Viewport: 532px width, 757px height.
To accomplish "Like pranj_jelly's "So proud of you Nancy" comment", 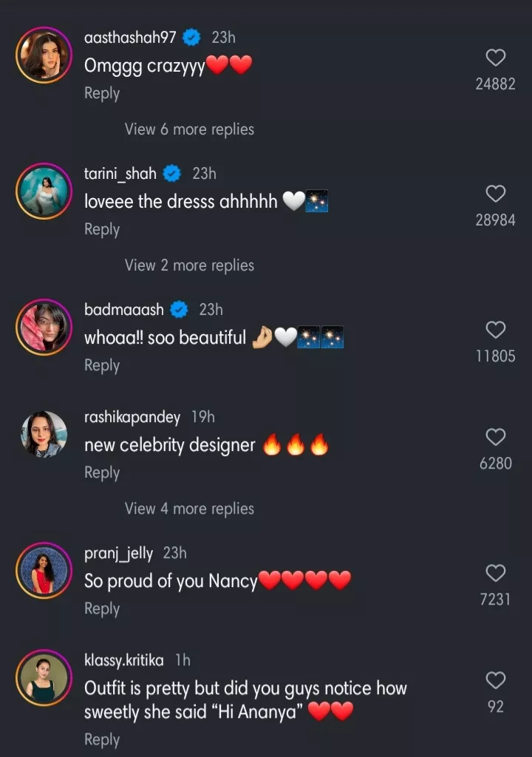I will pos(495,573).
